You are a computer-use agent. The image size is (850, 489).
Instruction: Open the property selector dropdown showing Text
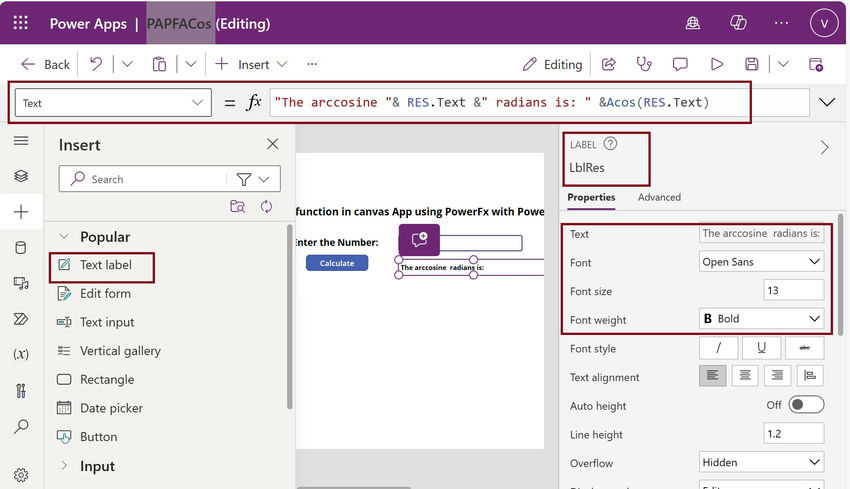tap(113, 103)
